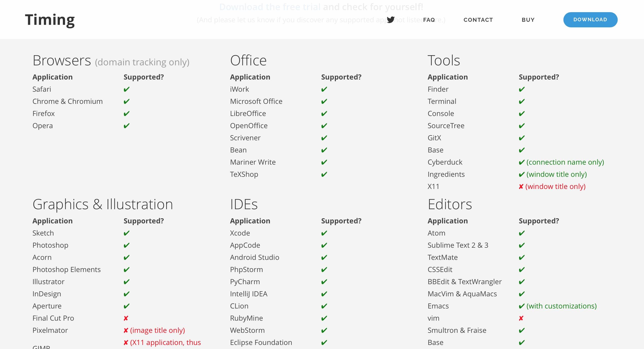Click the Smultron & Fraise entry
This screenshot has height=349, width=644.
(457, 330)
